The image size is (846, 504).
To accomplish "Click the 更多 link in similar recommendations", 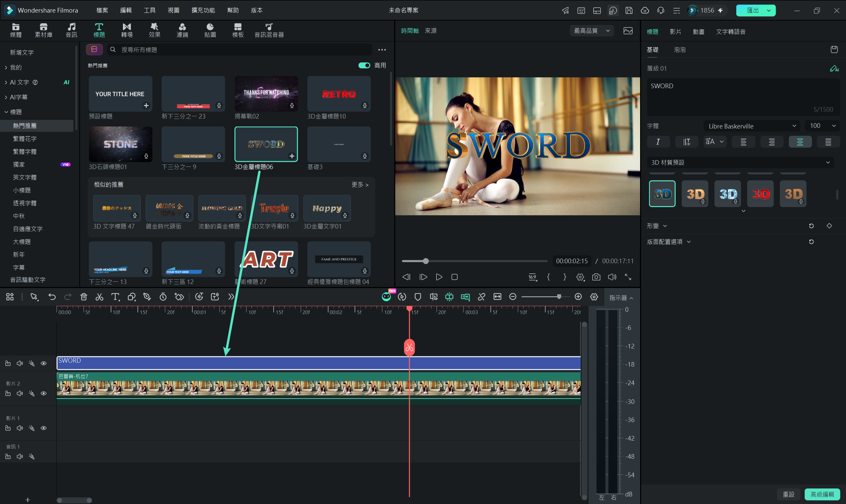I will coord(360,184).
